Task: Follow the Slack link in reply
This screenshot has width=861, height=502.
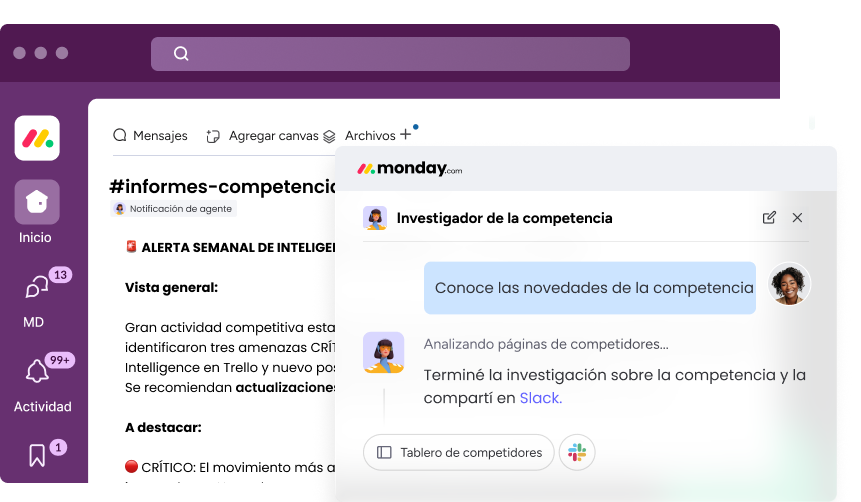Action: click(x=541, y=398)
